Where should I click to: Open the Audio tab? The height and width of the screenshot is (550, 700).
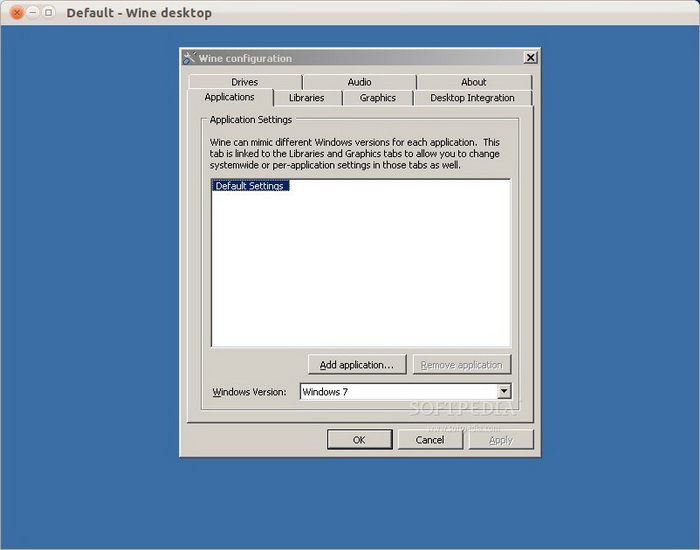click(359, 82)
